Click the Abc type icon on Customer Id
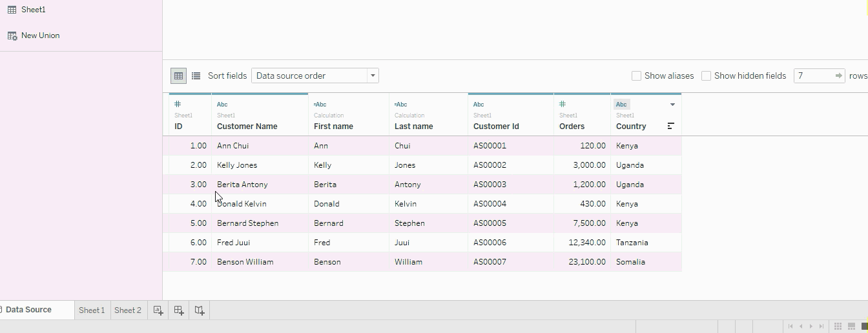868x333 pixels. pos(479,104)
